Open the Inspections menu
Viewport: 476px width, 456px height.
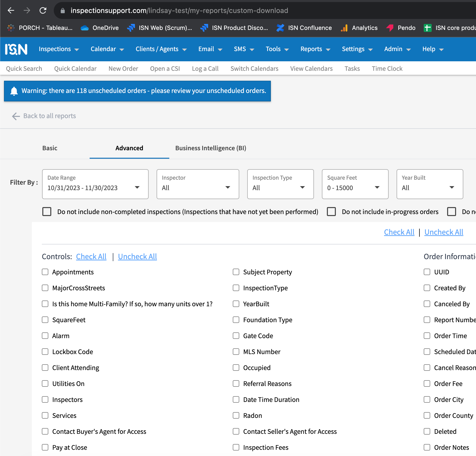(59, 49)
